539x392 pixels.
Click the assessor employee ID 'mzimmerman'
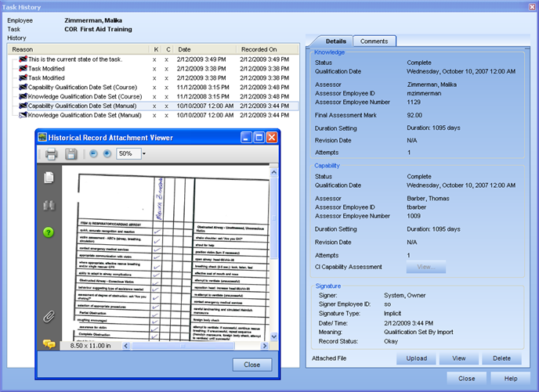click(x=424, y=93)
